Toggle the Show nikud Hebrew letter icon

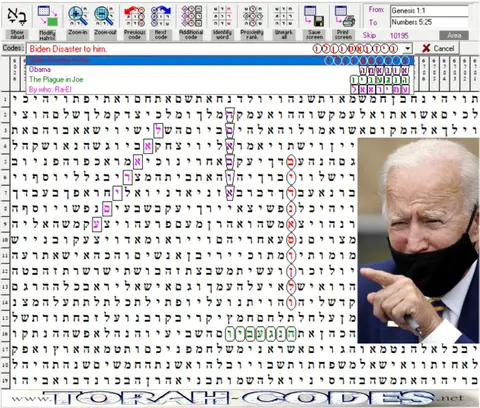click(17, 16)
